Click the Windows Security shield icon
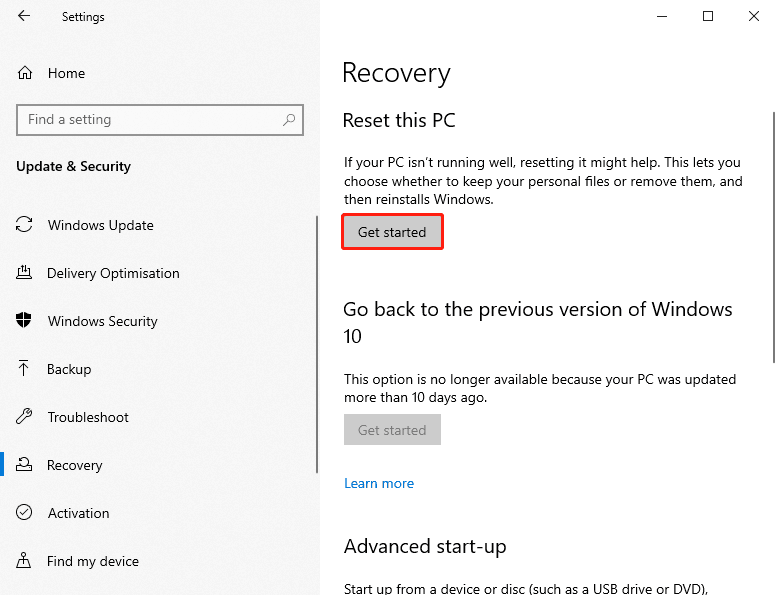Screen dimensions: 777x595 pos(24,321)
